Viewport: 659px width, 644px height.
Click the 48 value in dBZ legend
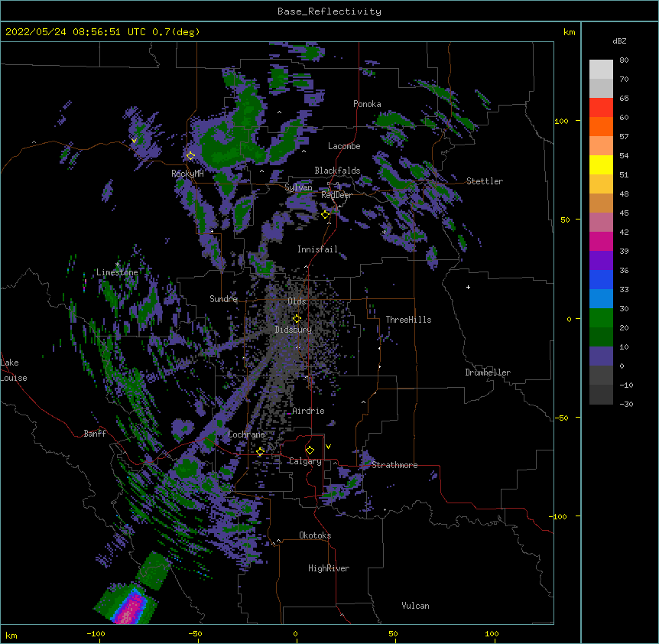point(624,194)
